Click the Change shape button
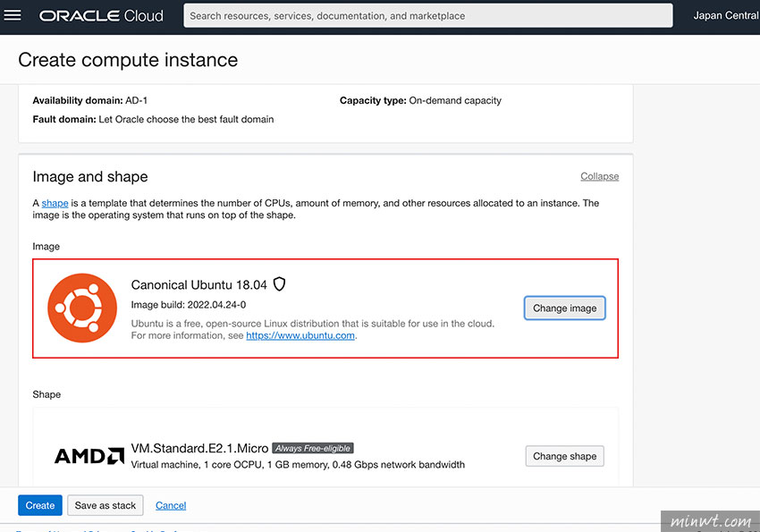This screenshot has height=532, width=760. coord(565,456)
